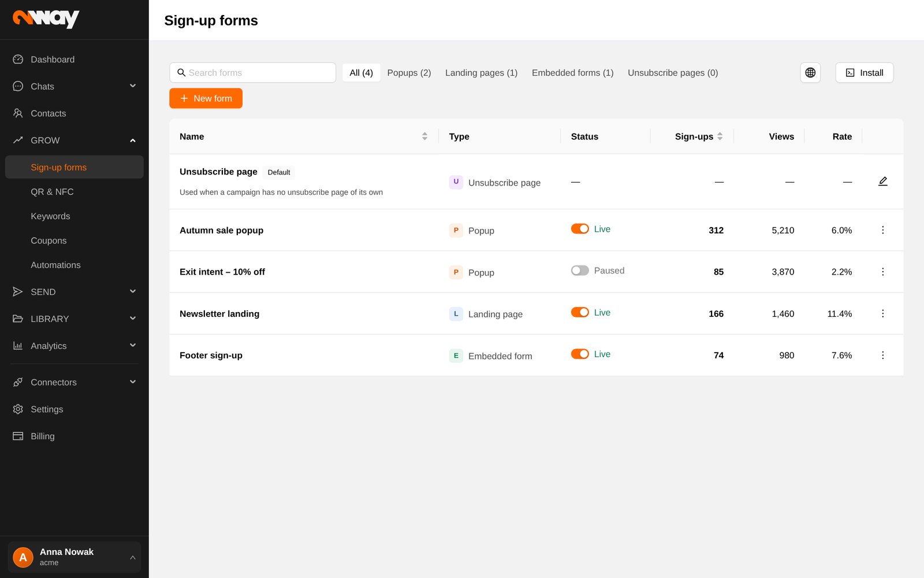Click the Settings gear icon
This screenshot has height=578, width=924.
click(18, 409)
